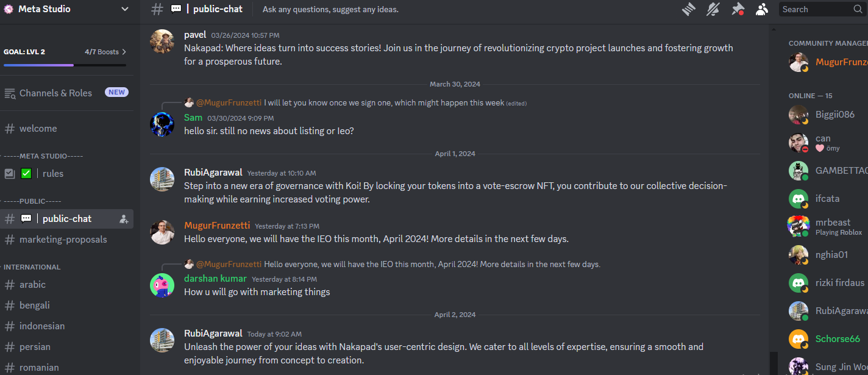The height and width of the screenshot is (375, 868).
Task: Mute notifications with the bell icon
Action: tap(713, 9)
